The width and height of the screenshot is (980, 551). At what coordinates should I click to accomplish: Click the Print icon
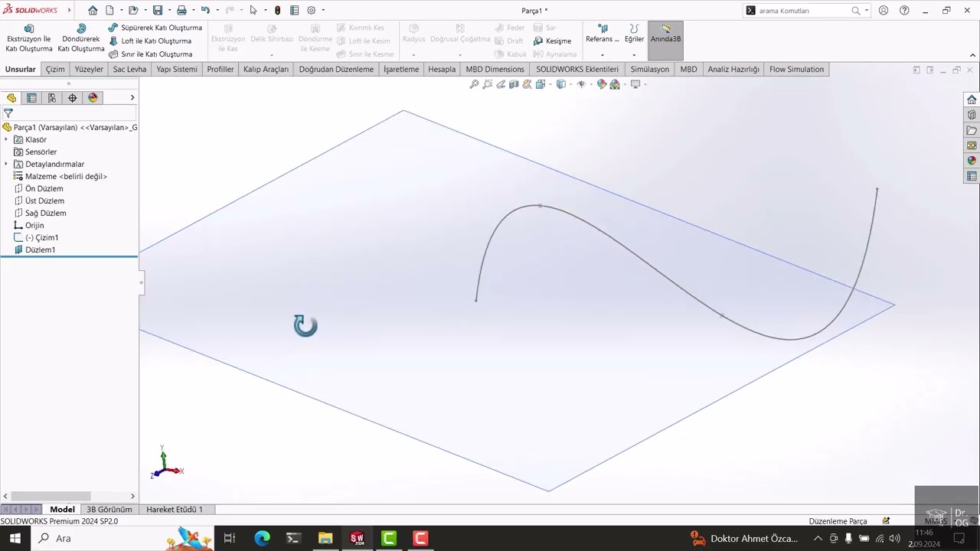coord(181,11)
